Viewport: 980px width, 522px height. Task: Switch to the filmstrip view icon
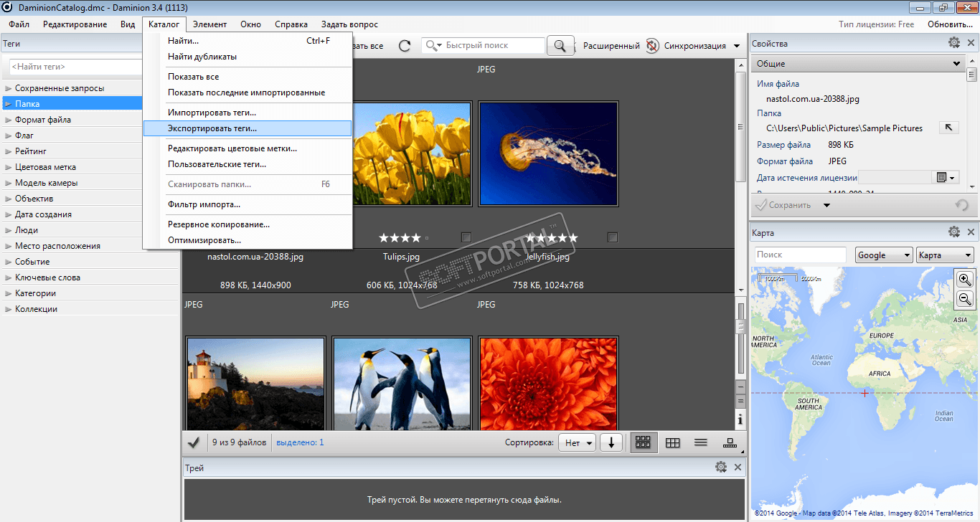(x=730, y=442)
